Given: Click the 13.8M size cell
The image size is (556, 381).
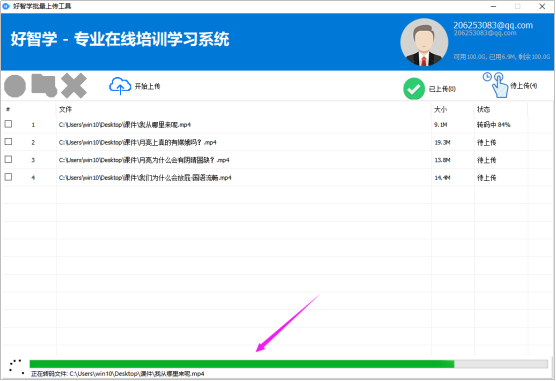Looking at the screenshot, I should point(442,160).
